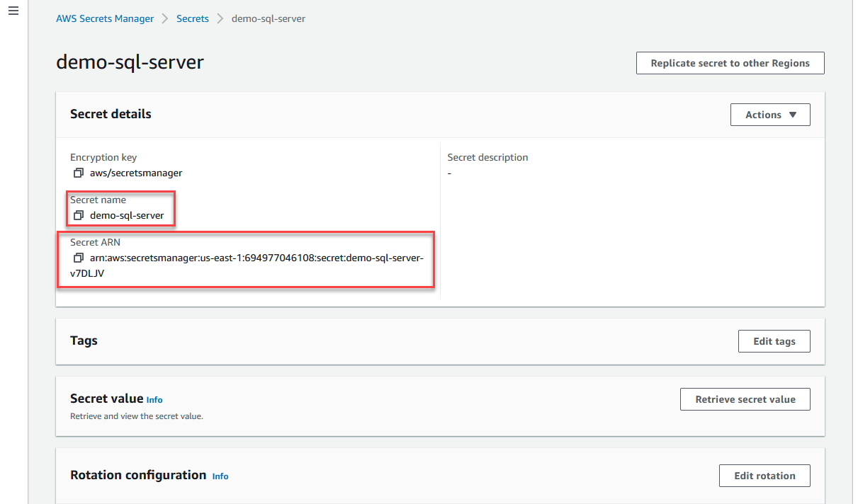This screenshot has height=504, width=858.
Task: Open Info link beside Rotation configuration
Action: [x=220, y=476]
